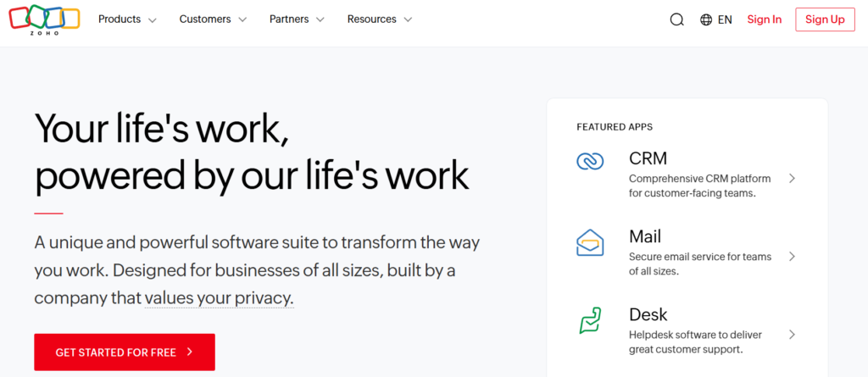
Task: Click the Mail envelope icon
Action: tap(590, 242)
